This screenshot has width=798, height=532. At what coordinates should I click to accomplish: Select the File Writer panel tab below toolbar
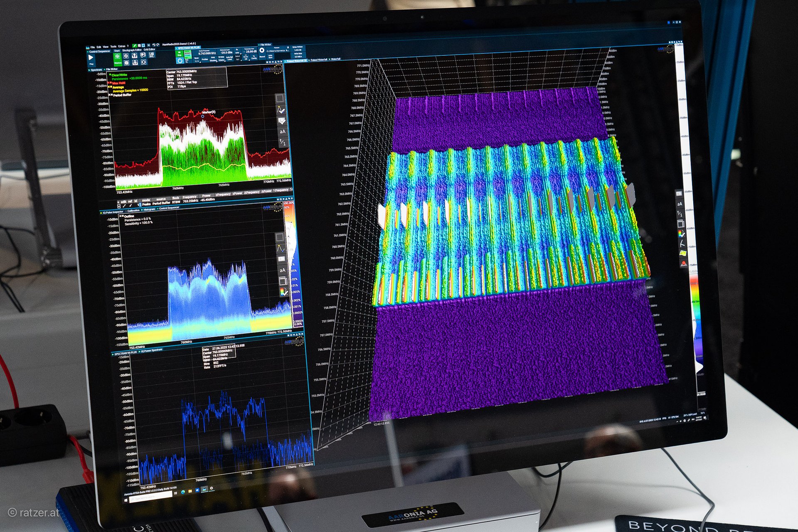(x=112, y=69)
